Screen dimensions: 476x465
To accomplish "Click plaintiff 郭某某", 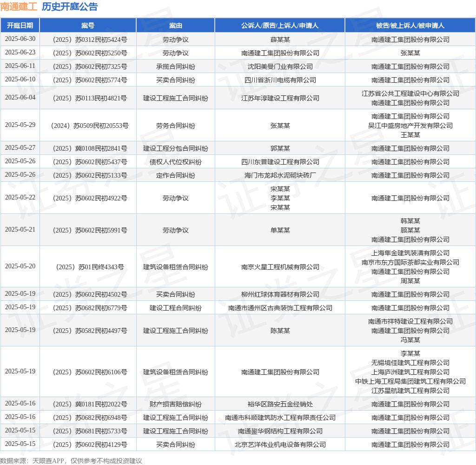I will coord(280,148).
